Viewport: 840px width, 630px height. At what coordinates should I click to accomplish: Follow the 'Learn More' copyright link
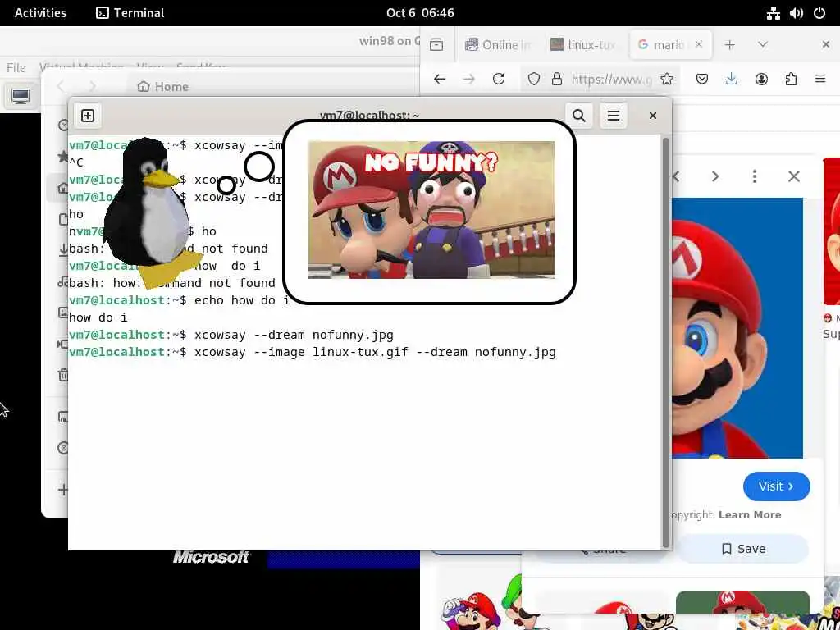[750, 515]
